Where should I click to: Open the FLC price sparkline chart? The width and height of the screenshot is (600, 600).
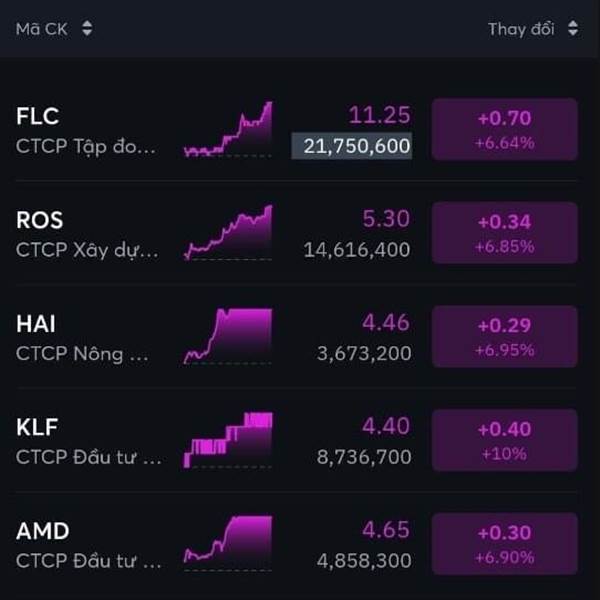point(228,130)
